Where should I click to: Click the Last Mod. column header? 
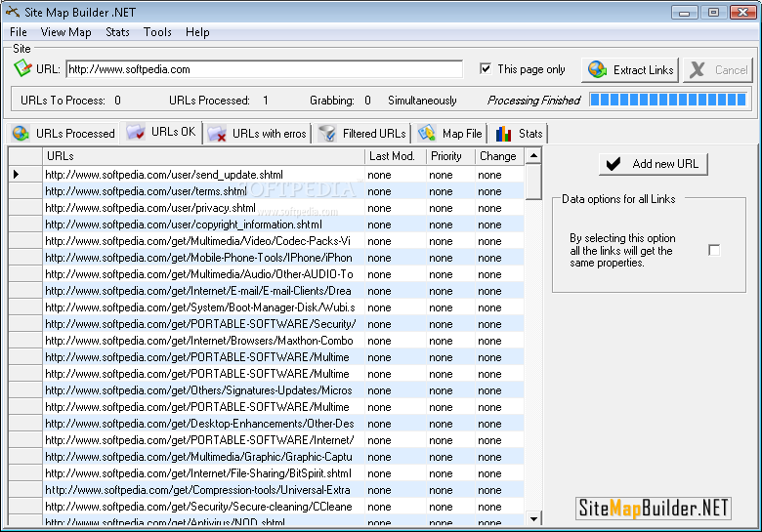[396, 156]
